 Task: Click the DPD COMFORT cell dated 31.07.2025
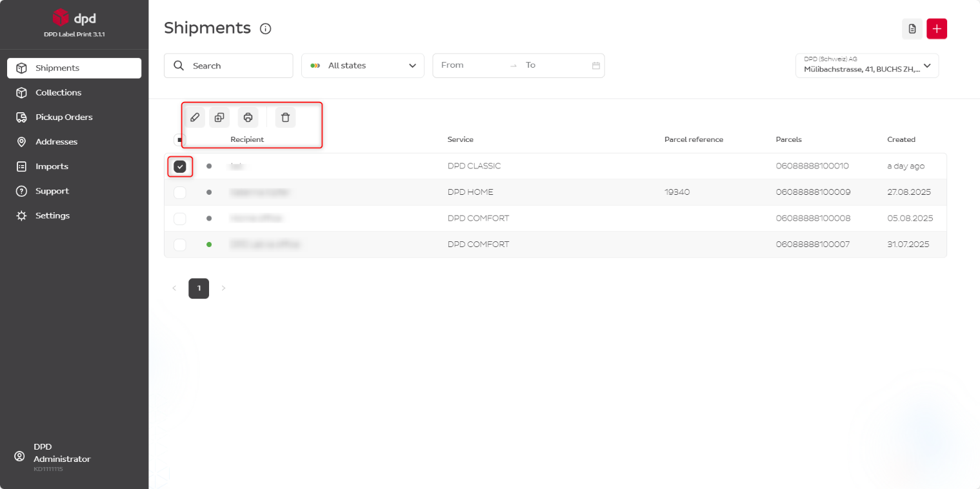[478, 245]
